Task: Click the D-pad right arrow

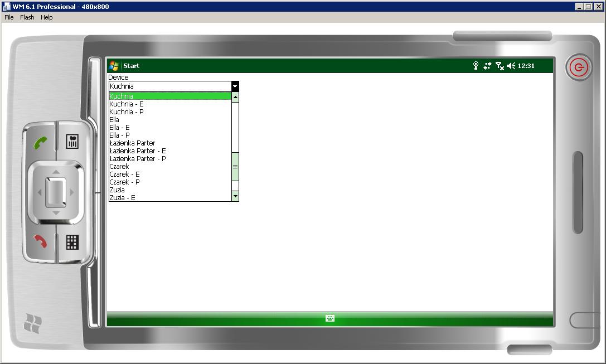Action: [72, 192]
